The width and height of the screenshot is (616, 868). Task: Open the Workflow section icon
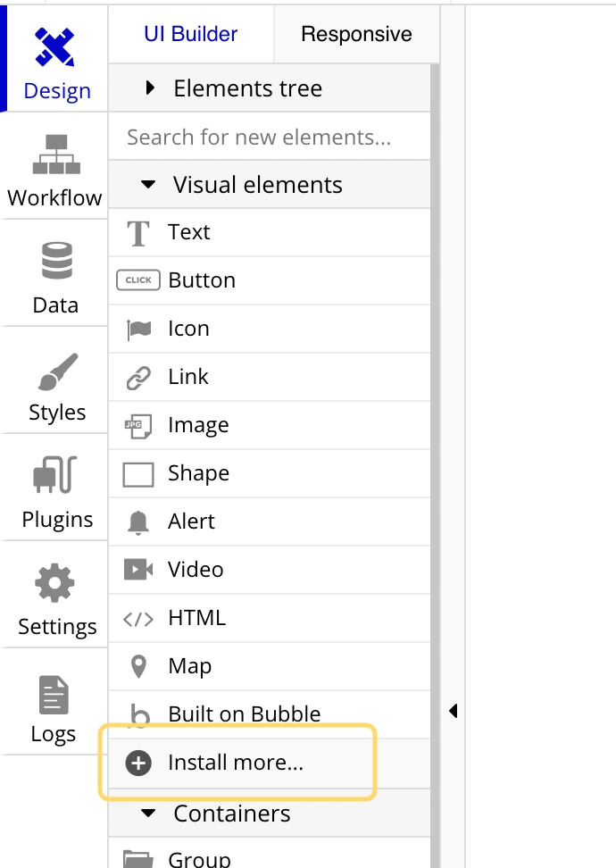[x=56, y=154]
